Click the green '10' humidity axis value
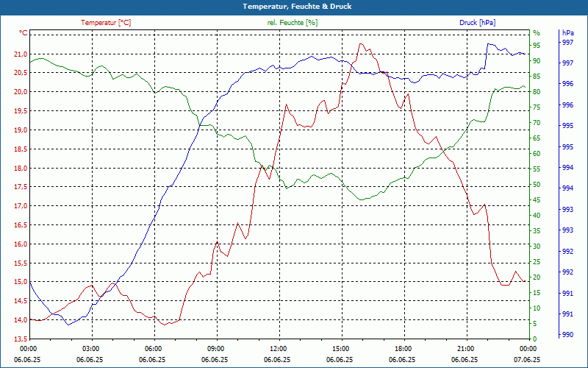This screenshot has height=368, width=588. (x=537, y=308)
